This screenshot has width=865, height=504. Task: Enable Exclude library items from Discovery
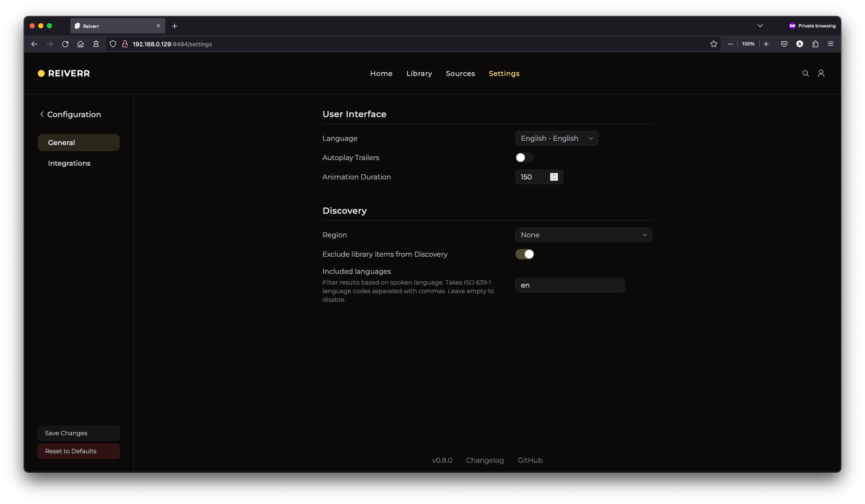(x=524, y=254)
